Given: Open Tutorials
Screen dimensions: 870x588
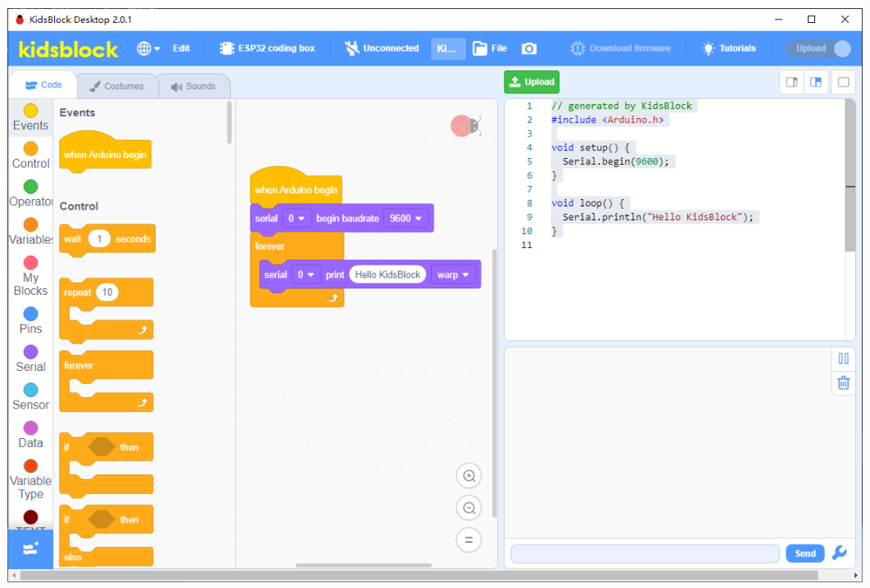Looking at the screenshot, I should pos(729,48).
